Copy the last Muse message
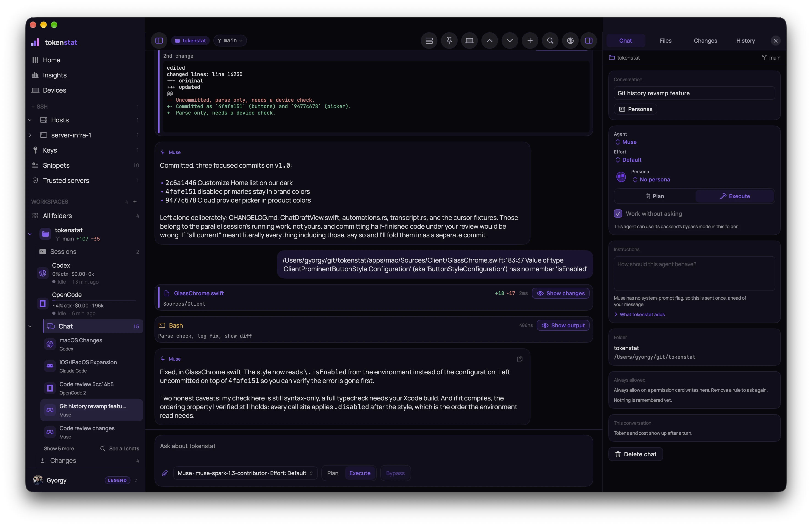This screenshot has width=812, height=526. click(520, 359)
